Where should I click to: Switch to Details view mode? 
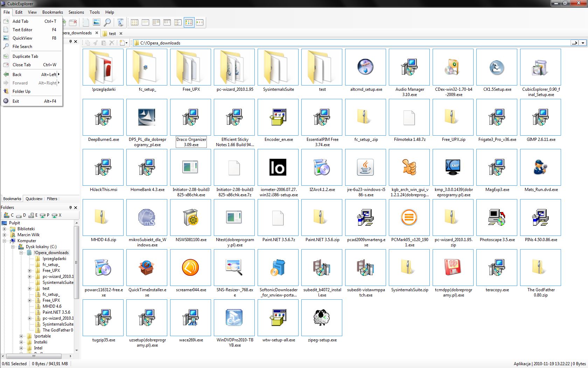167,22
